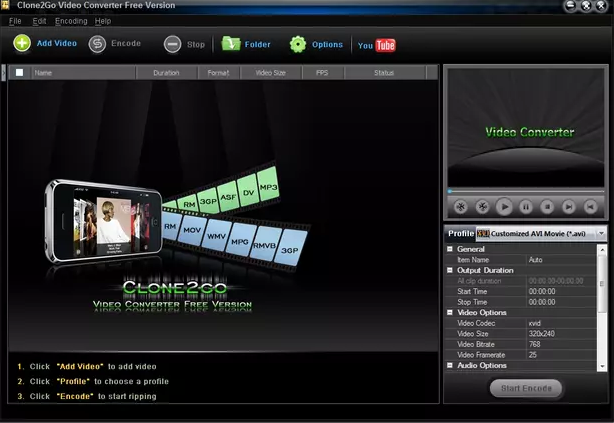Open the YouTube logo button

click(377, 45)
